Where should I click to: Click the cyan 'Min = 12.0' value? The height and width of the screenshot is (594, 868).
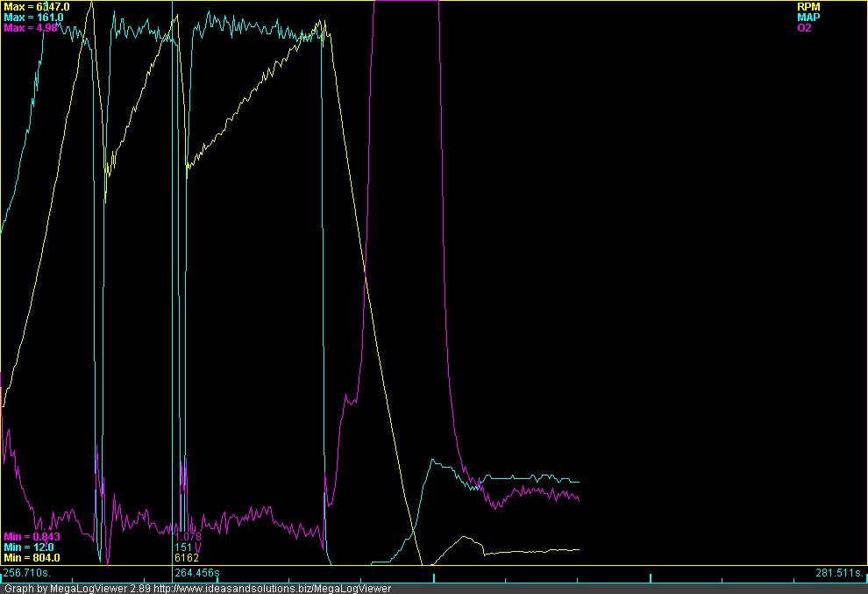click(29, 547)
